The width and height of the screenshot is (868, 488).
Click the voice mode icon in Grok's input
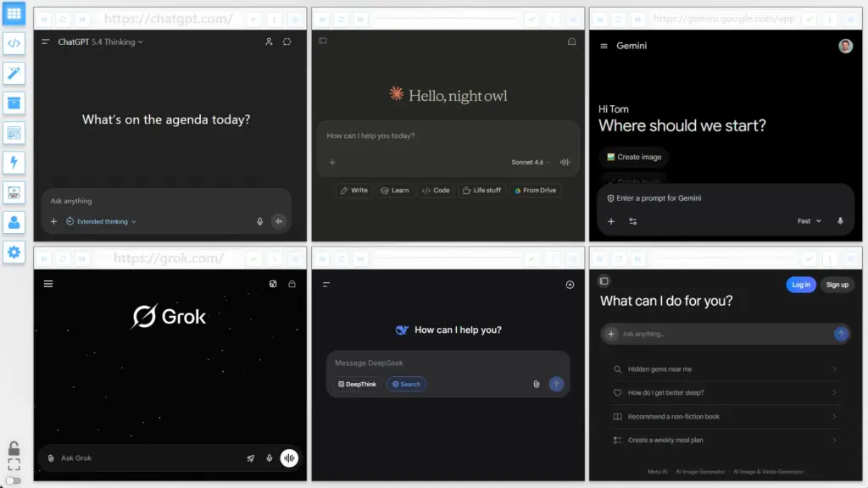click(289, 457)
